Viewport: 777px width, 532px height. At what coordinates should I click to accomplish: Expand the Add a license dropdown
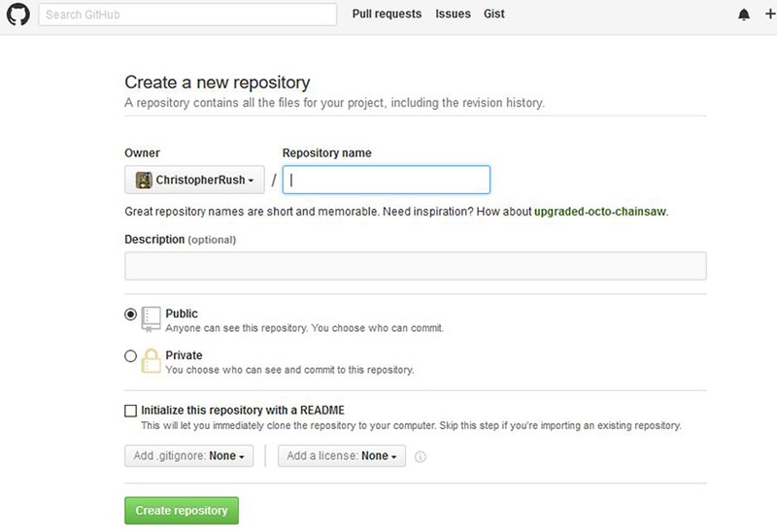coord(342,456)
